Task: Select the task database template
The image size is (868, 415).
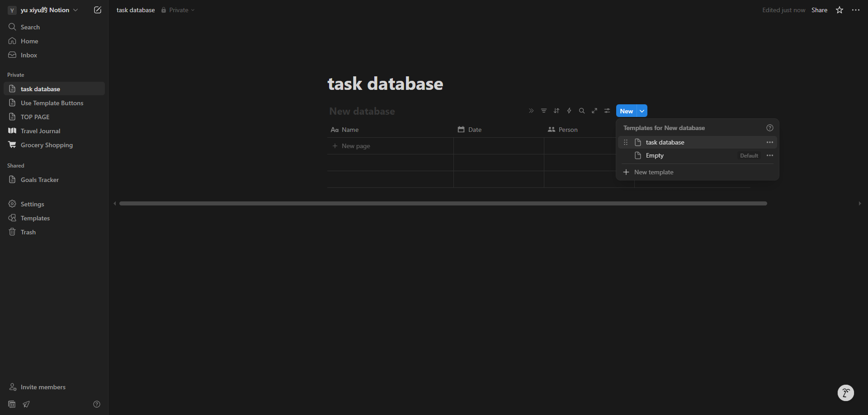Action: pos(698,142)
